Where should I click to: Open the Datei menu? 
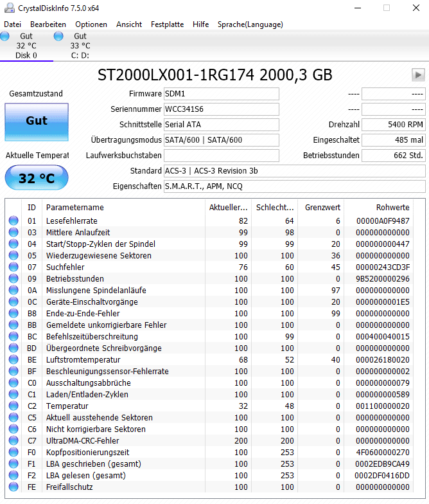[13, 24]
